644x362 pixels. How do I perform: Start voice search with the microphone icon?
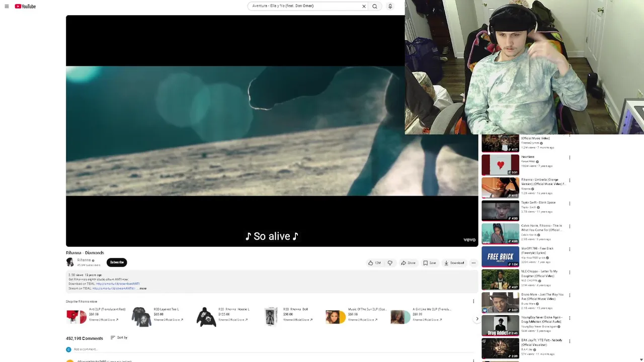point(390,7)
